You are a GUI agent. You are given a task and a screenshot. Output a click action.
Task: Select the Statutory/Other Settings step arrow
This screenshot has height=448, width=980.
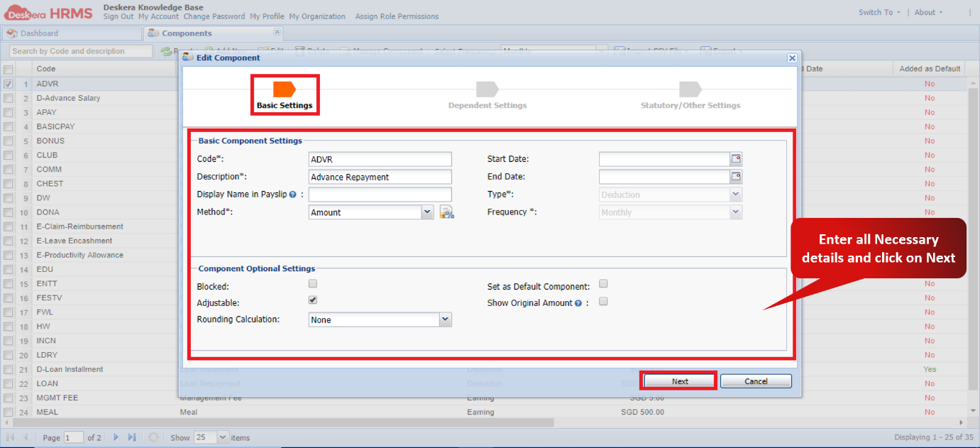coord(690,89)
